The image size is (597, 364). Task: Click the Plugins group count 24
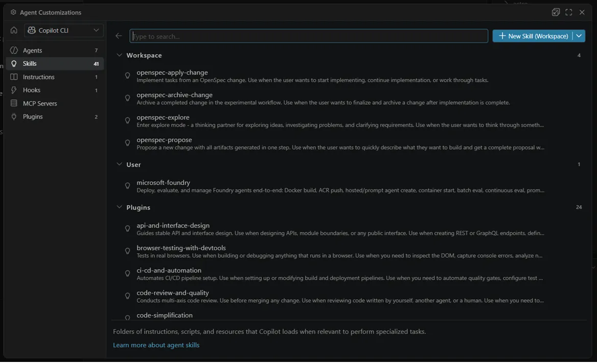(579, 207)
